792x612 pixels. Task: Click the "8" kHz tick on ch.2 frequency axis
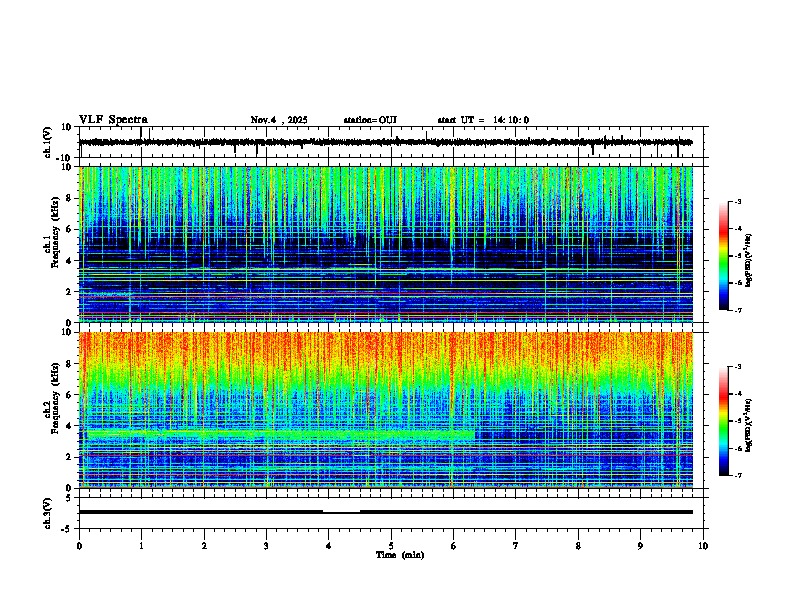click(69, 364)
